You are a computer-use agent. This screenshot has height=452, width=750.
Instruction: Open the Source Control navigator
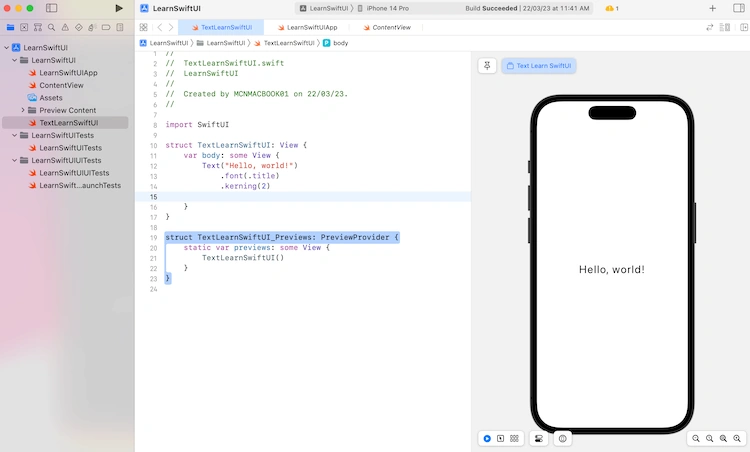pyautogui.click(x=24, y=27)
